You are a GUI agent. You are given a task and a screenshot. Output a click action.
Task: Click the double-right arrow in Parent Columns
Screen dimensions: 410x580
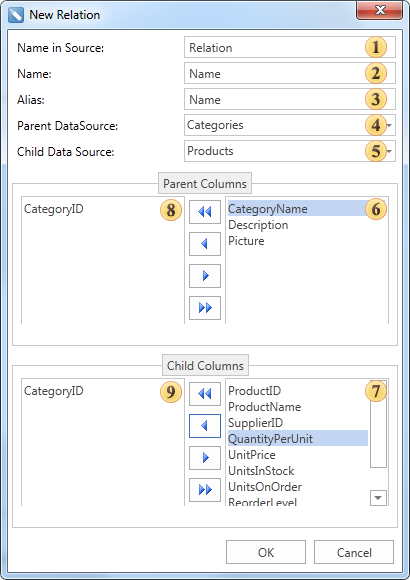coord(205,308)
